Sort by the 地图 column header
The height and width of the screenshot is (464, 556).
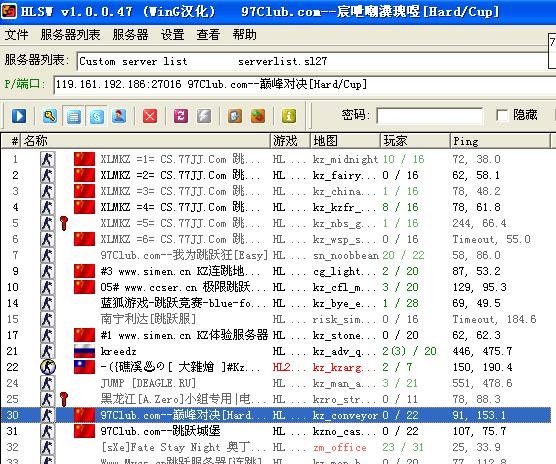tap(345, 141)
